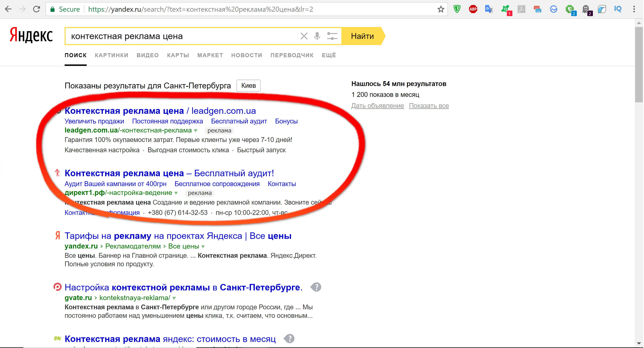Switch region with the Киев button
This screenshot has height=348, width=644.
point(249,86)
